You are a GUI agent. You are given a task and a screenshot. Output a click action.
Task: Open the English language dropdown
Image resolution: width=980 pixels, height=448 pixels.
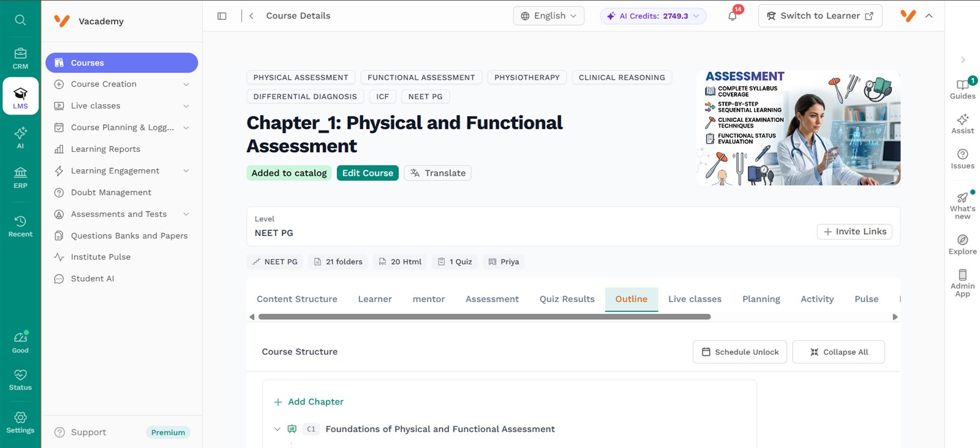(x=548, y=16)
